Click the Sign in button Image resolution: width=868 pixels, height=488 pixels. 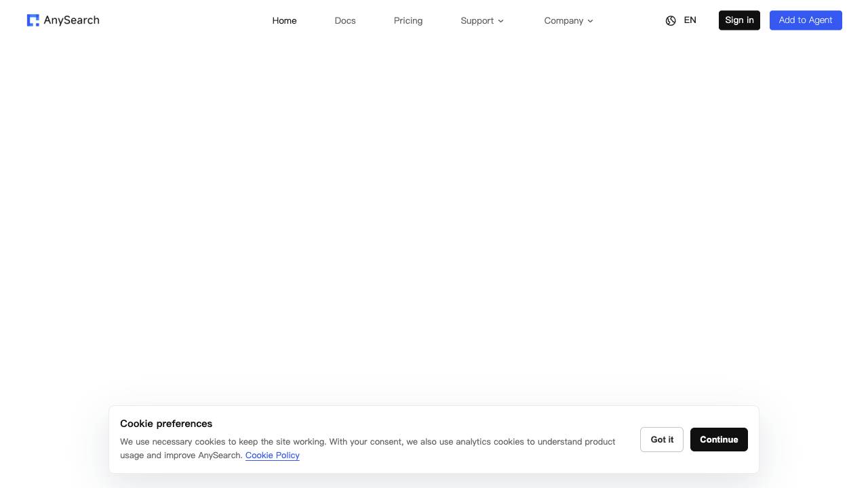click(x=739, y=20)
